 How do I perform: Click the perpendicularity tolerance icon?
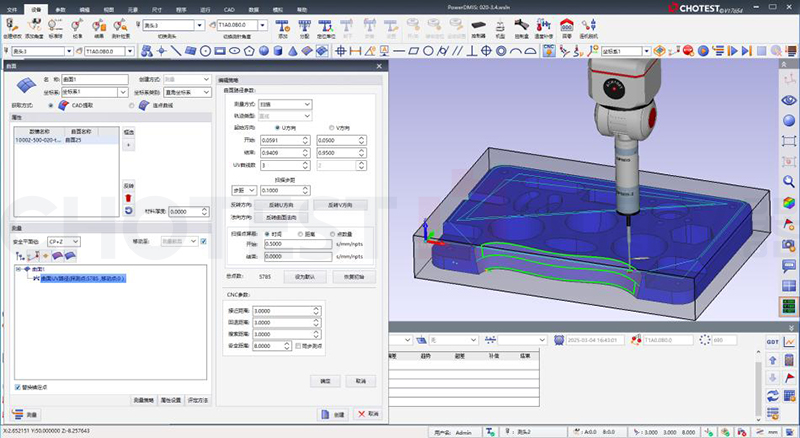[472, 51]
